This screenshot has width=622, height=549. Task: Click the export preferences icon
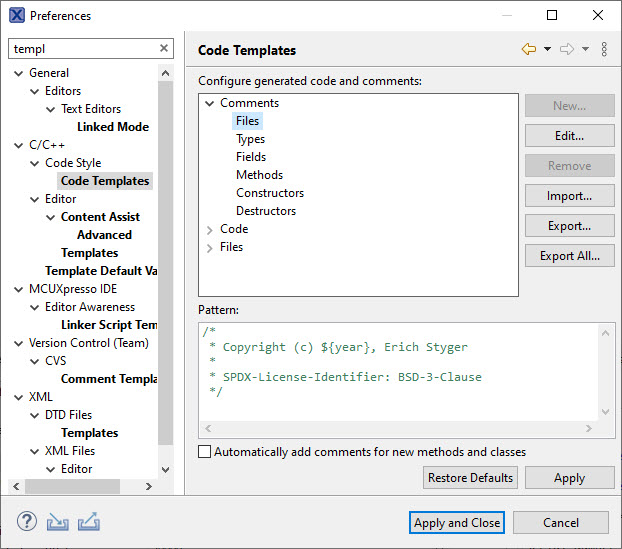89,521
